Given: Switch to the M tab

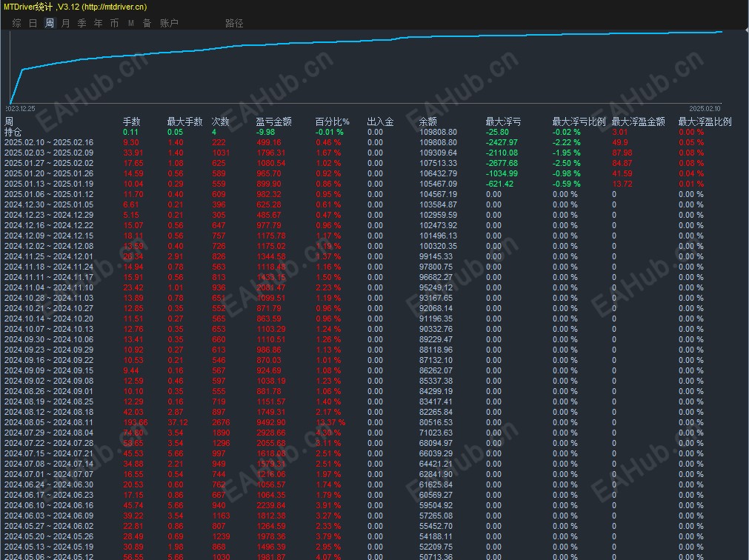Looking at the screenshot, I should coord(131,23).
